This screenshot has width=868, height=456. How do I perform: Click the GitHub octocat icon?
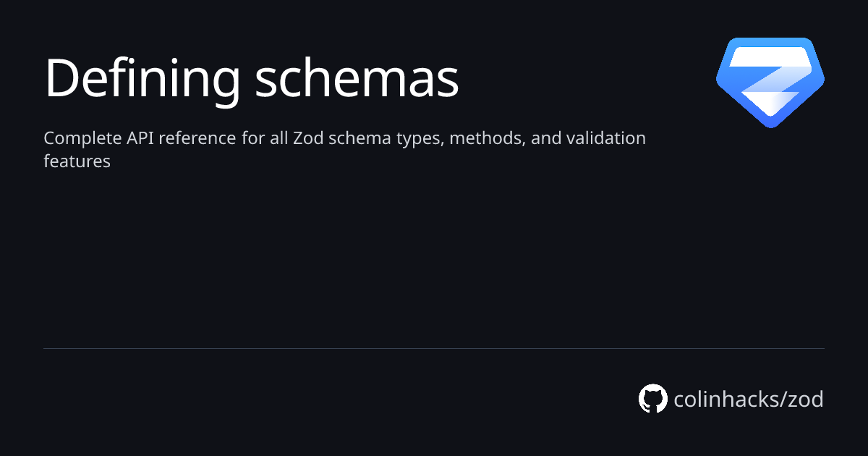click(652, 399)
